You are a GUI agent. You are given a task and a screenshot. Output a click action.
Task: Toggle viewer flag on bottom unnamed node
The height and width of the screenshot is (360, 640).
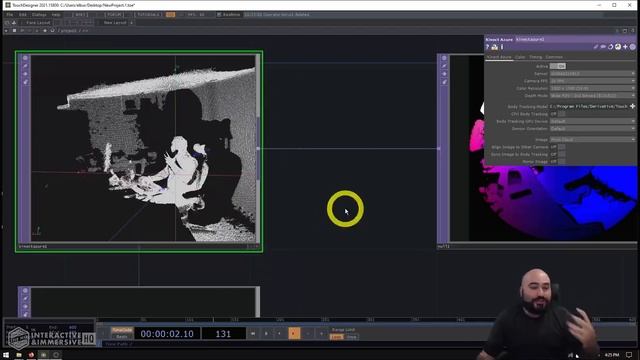coord(25,291)
